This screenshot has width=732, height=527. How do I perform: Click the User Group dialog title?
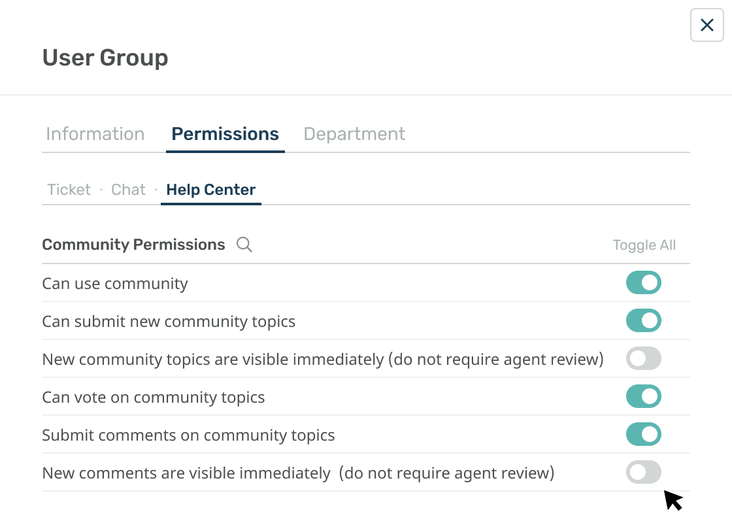tap(105, 58)
